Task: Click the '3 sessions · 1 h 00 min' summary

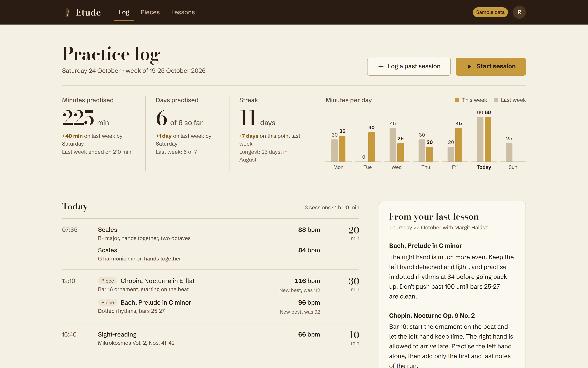Action: pyautogui.click(x=332, y=208)
